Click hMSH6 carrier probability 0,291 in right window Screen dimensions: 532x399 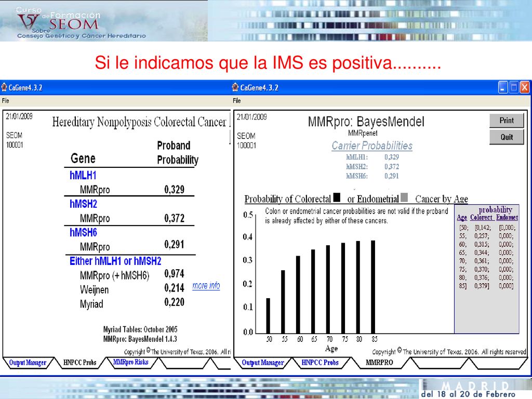[392, 176]
